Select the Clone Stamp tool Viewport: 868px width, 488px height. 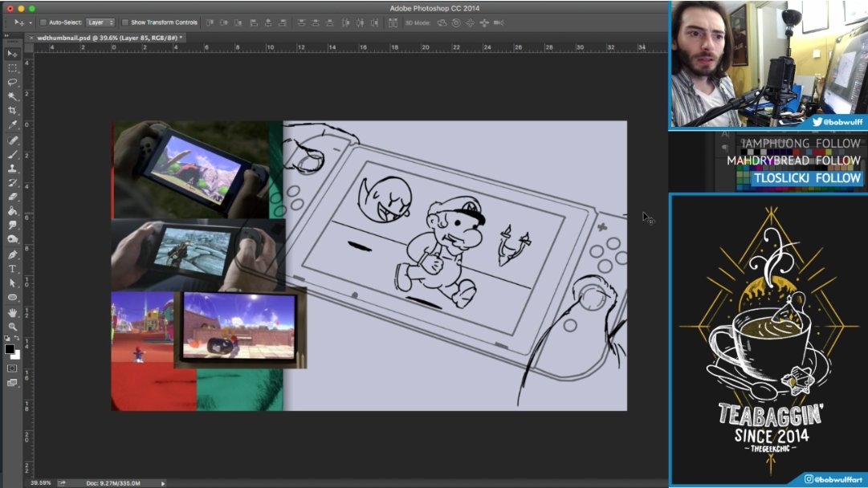12,169
